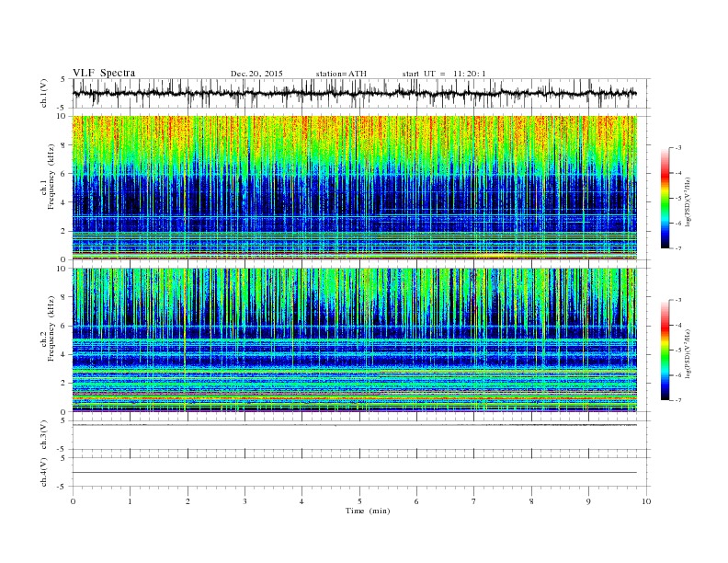Click time axis tick label "8"
728x563 pixels.
click(531, 501)
